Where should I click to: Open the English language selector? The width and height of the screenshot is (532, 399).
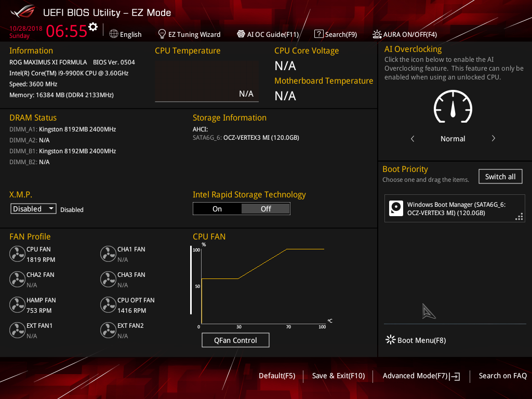[126, 34]
